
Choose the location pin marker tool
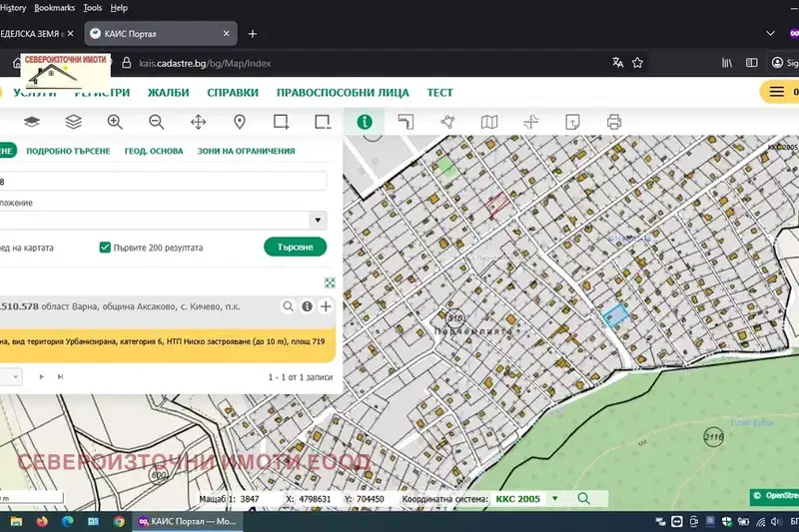click(240, 122)
